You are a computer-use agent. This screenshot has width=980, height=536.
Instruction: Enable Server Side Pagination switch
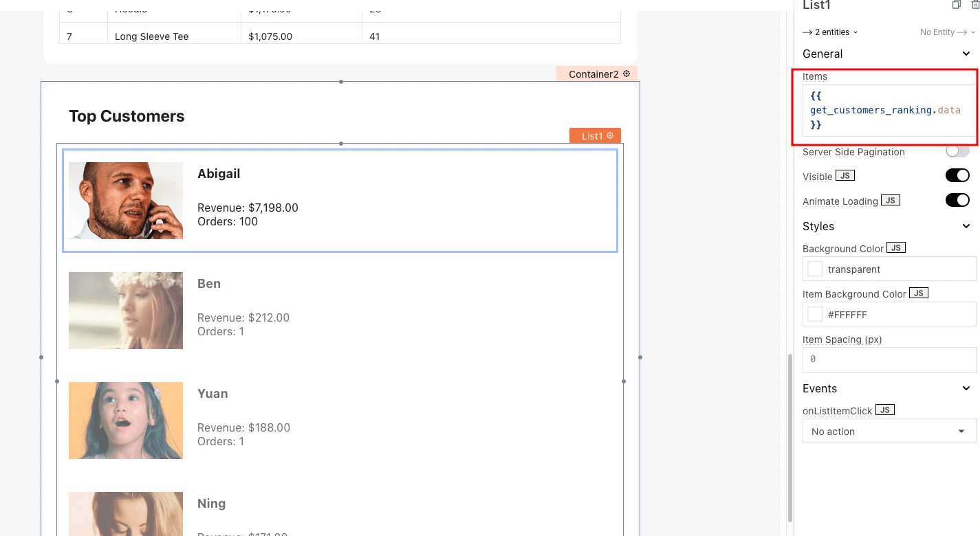957,151
